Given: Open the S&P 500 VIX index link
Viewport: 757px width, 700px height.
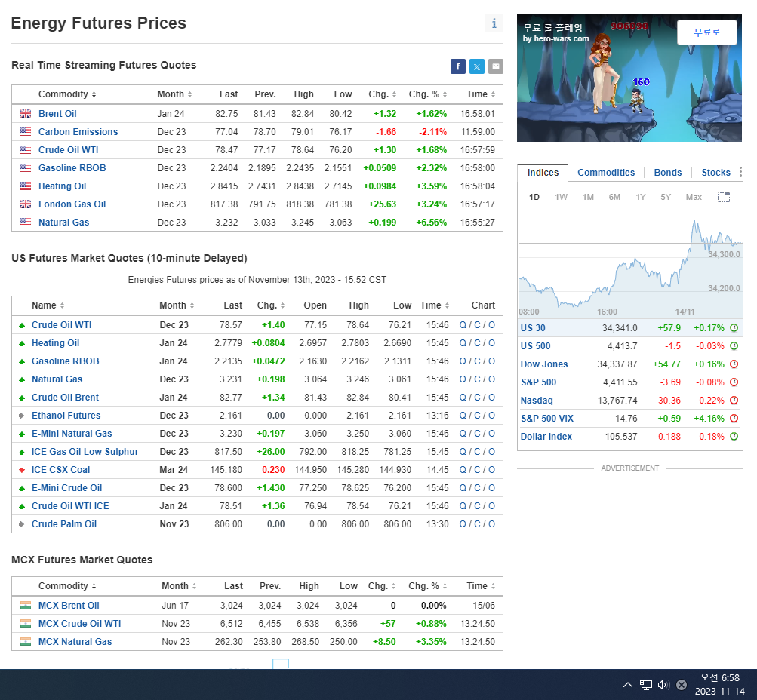Looking at the screenshot, I should 547,418.
